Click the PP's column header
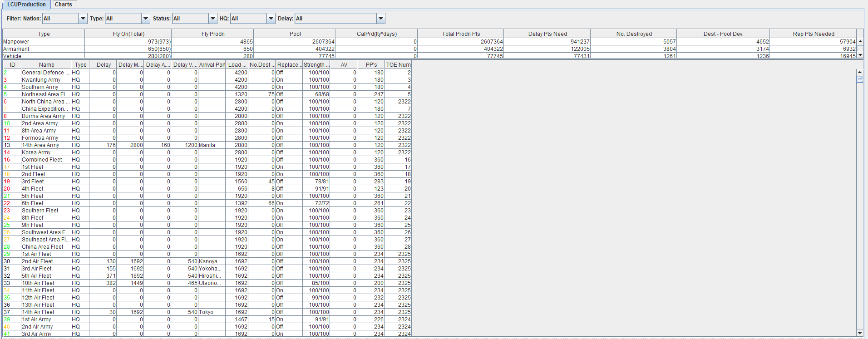The image size is (868, 339). [371, 65]
